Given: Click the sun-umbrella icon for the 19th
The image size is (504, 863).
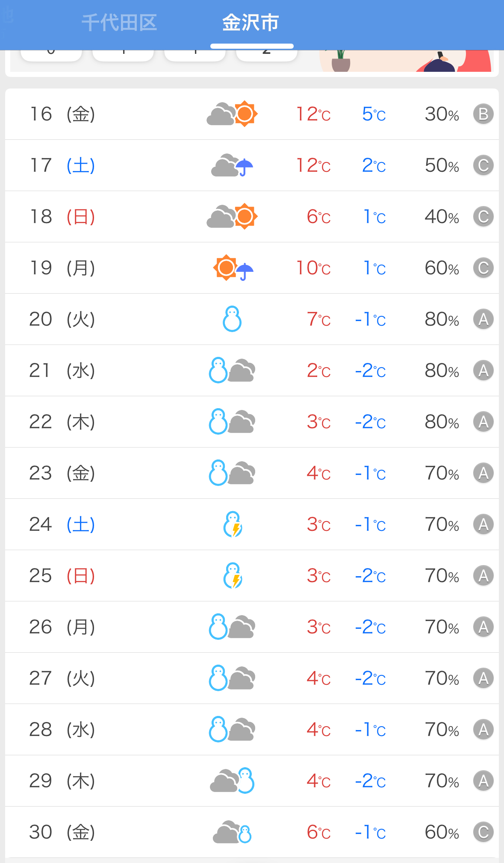Looking at the screenshot, I should pyautogui.click(x=233, y=268).
